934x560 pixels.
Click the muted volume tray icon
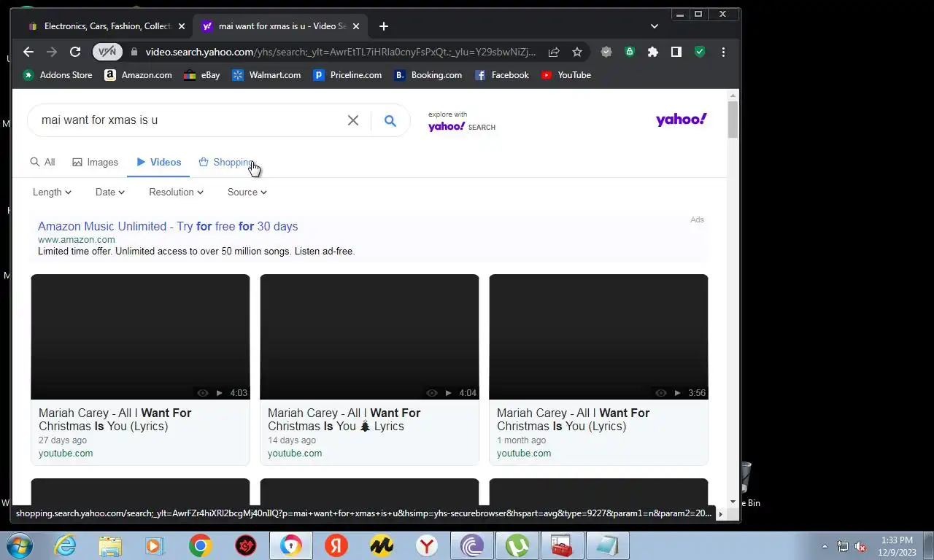(x=861, y=546)
